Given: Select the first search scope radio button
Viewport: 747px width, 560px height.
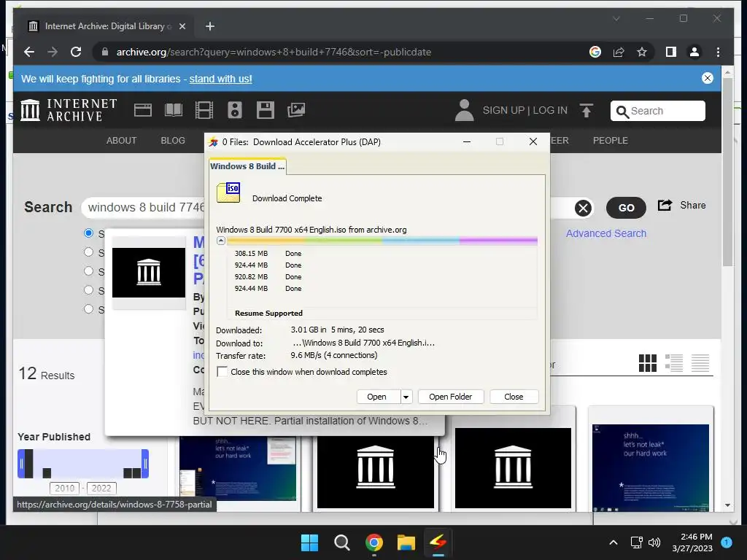Looking at the screenshot, I should coord(88,233).
